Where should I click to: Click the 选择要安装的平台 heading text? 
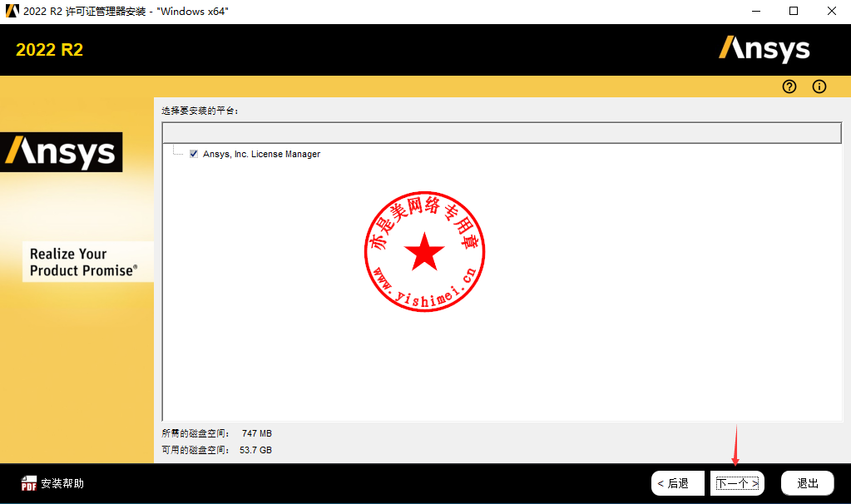[x=200, y=111]
